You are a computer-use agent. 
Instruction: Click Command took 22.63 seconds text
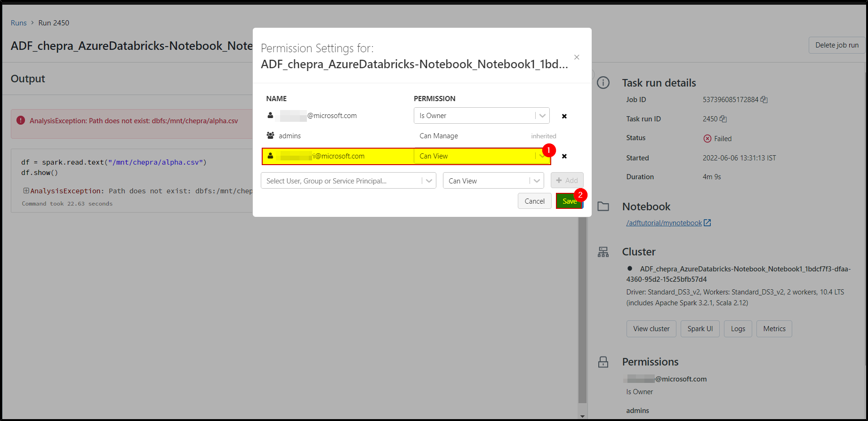coord(67,204)
